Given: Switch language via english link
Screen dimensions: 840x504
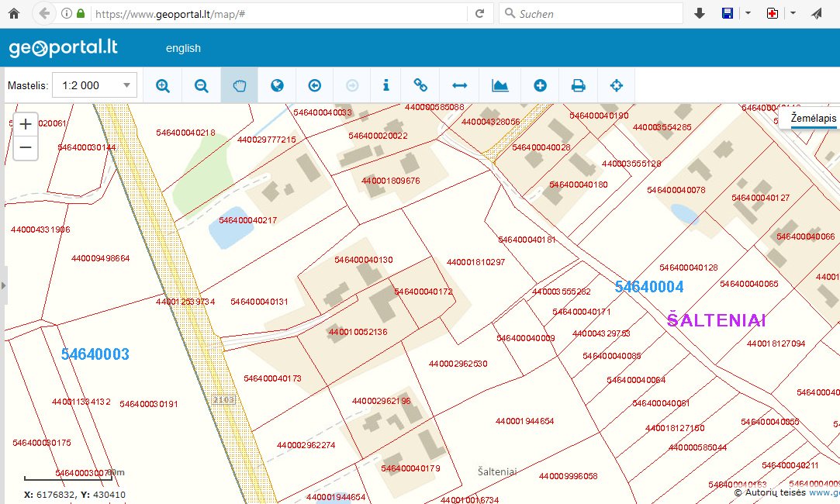Looking at the screenshot, I should (x=183, y=48).
